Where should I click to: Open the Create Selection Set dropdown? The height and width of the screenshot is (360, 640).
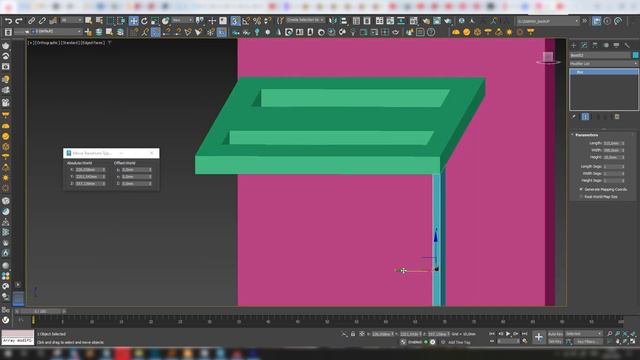(x=305, y=20)
